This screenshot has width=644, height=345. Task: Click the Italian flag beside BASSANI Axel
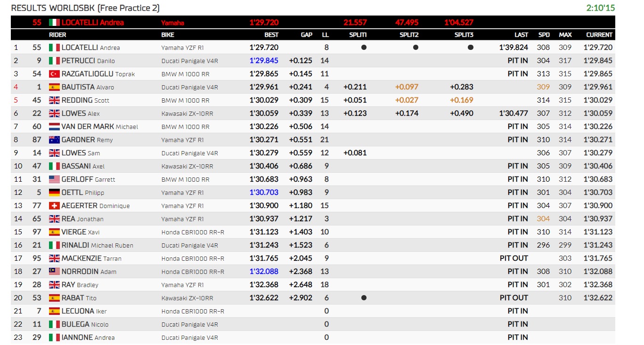54,166
